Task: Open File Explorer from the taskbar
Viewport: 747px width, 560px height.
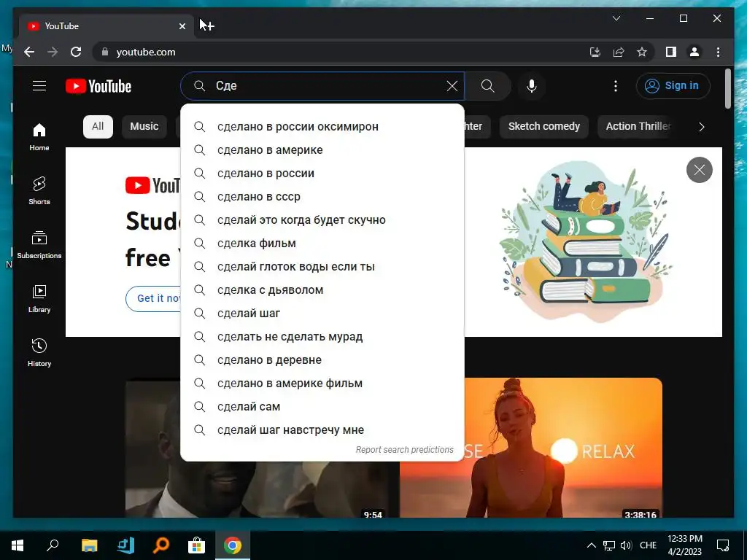Action: [89, 545]
